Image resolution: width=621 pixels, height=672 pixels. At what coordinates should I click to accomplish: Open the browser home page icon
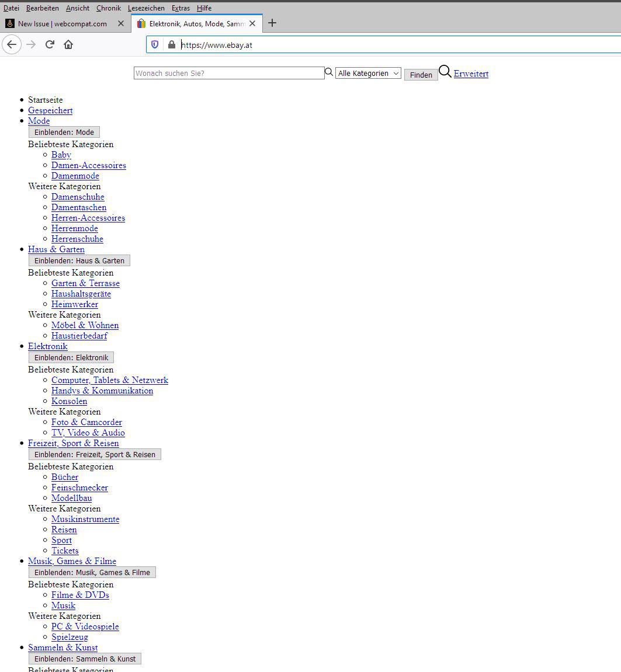(67, 44)
